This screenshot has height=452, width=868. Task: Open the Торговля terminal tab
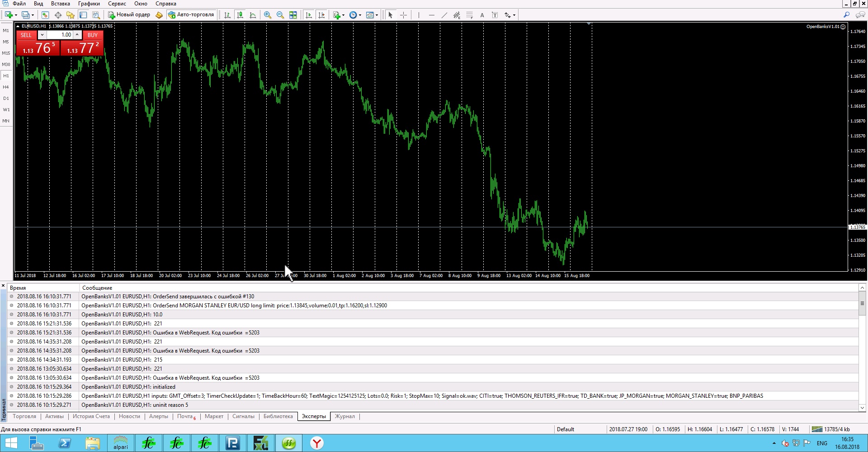[x=24, y=416]
